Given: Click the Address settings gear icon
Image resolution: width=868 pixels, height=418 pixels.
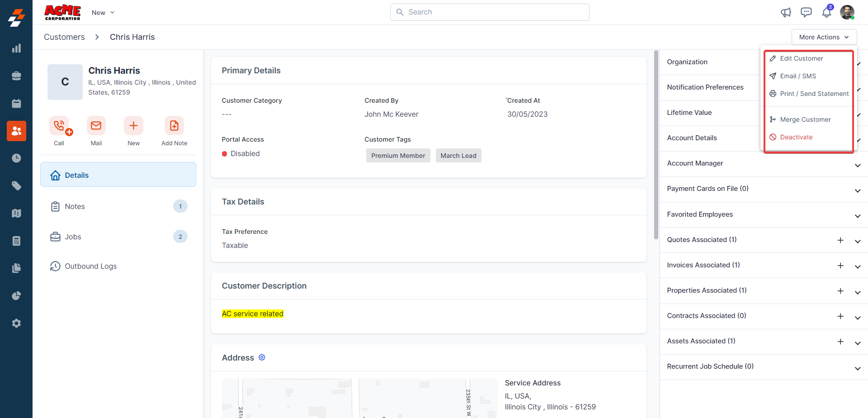Looking at the screenshot, I should (262, 357).
